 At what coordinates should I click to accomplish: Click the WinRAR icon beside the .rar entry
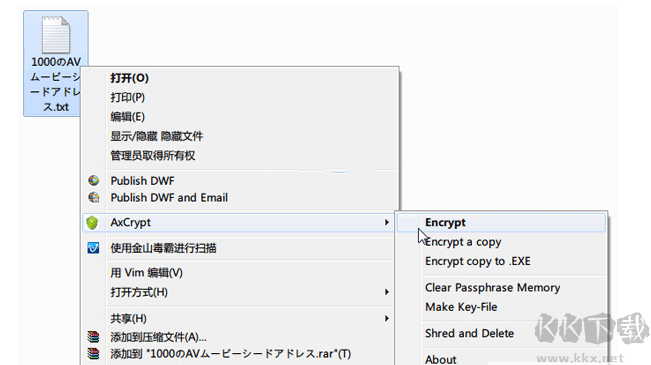click(x=93, y=354)
